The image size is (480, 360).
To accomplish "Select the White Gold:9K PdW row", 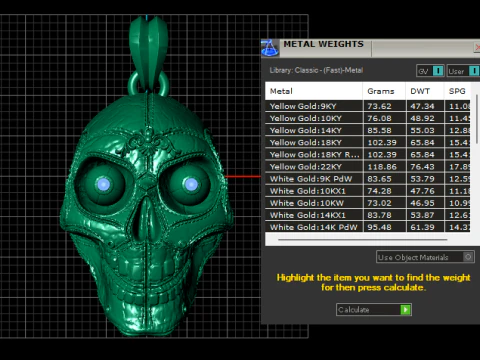I will [x=368, y=179].
